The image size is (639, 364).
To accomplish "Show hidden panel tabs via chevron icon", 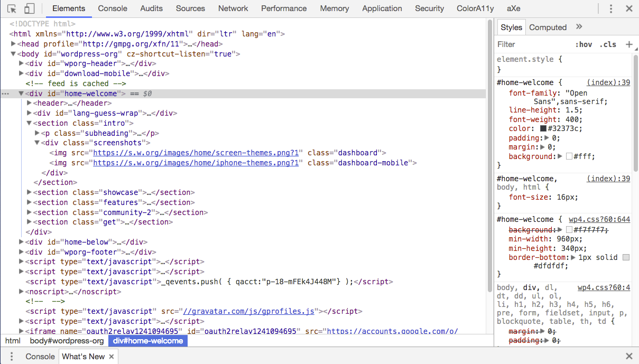I will (579, 27).
